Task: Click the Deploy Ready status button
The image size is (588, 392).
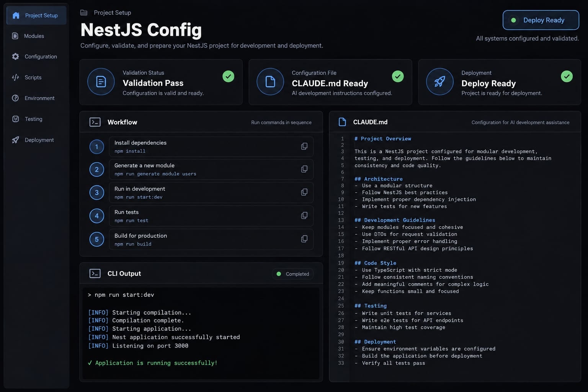Action: pyautogui.click(x=541, y=20)
